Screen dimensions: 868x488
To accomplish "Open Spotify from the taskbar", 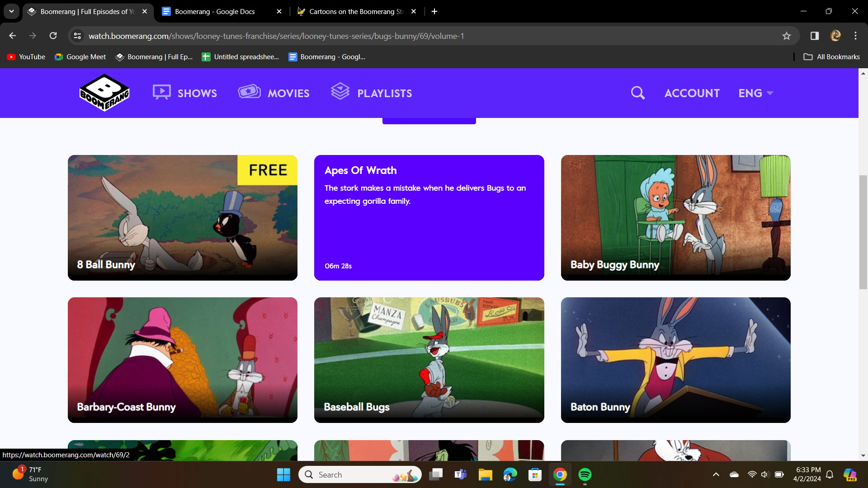I will pyautogui.click(x=585, y=474).
